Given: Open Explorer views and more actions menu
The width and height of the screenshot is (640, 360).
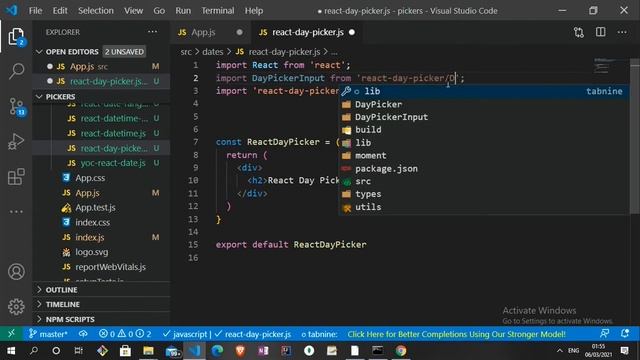Looking at the screenshot, I should pyautogui.click(x=153, y=32).
